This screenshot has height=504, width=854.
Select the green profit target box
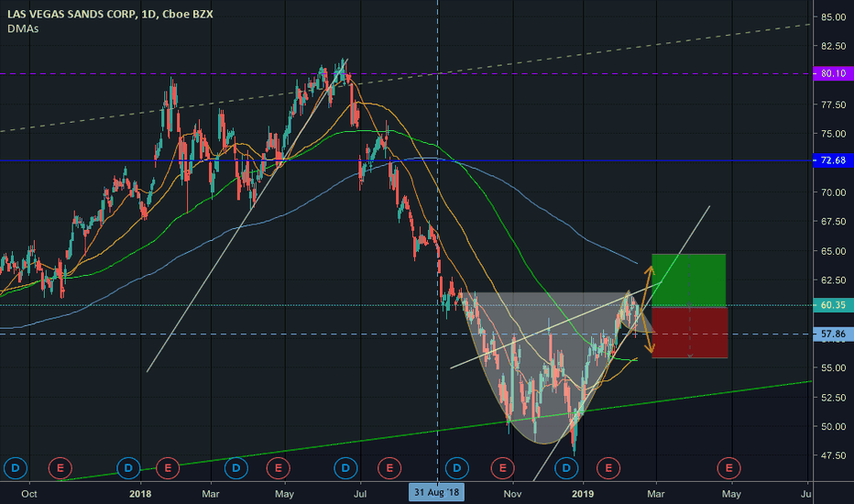coord(688,280)
